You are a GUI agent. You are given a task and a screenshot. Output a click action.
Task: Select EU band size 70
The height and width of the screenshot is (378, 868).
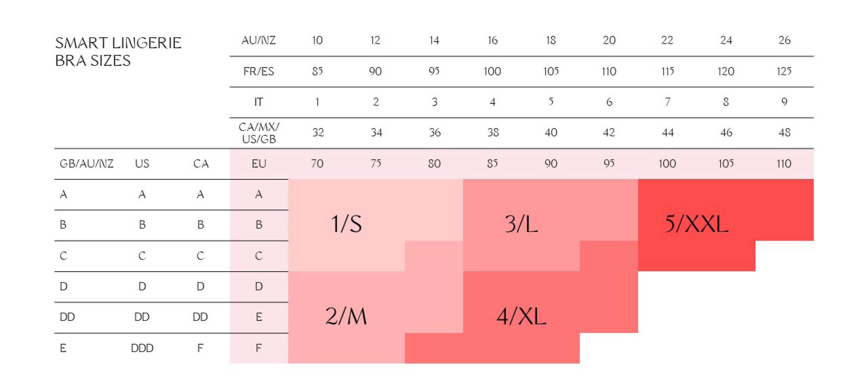pyautogui.click(x=317, y=163)
